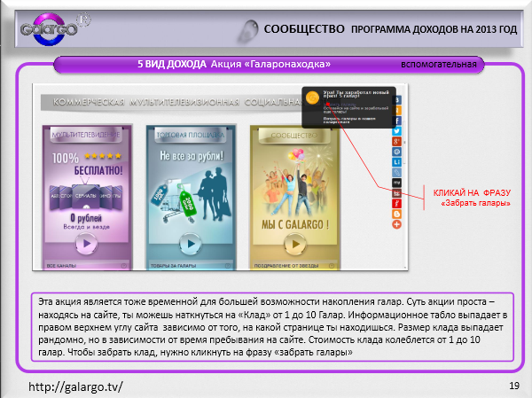Click the «100% БЕСПЛАТНО!» text on purple card
Viewport: 532px width, 398px height.
click(87, 164)
